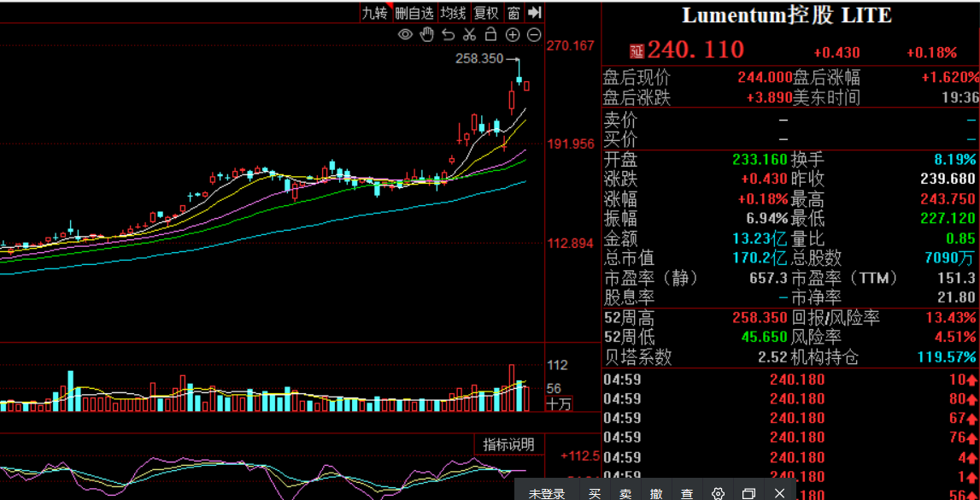This screenshot has width=980, height=500.
Task: Click the 买 buy button
Action: (595, 494)
